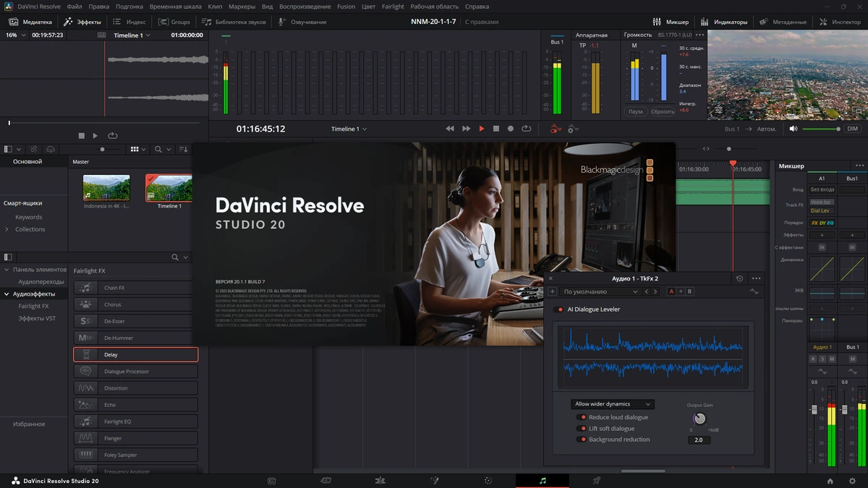Open the Media page icon
Image resolution: width=868 pixels, height=488 pixels.
[x=272, y=481]
